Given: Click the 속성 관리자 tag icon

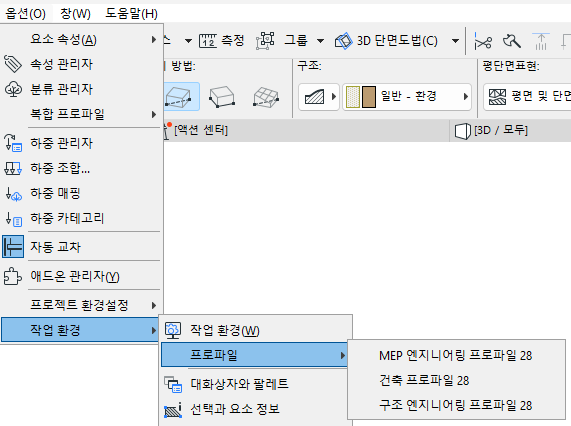Looking at the screenshot, I should (13, 64).
